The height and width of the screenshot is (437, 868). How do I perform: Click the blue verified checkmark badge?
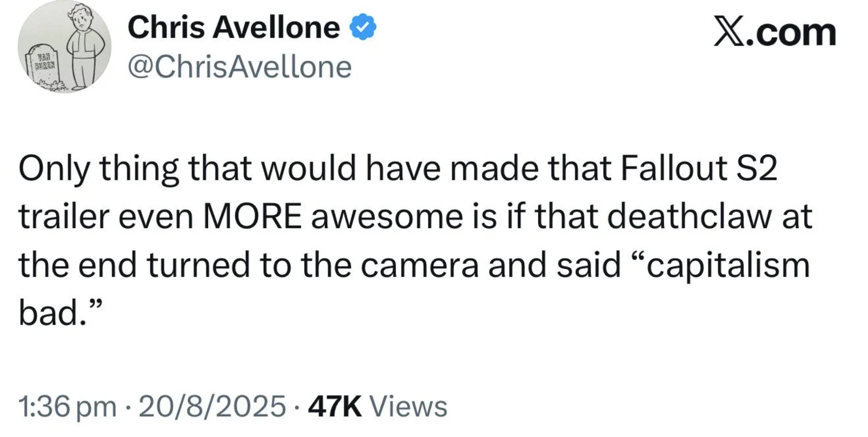[363, 27]
